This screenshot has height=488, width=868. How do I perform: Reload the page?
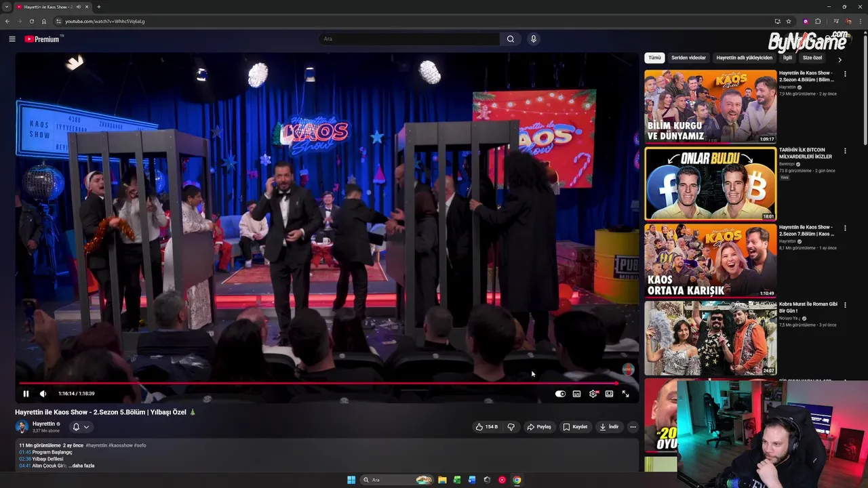click(x=32, y=21)
